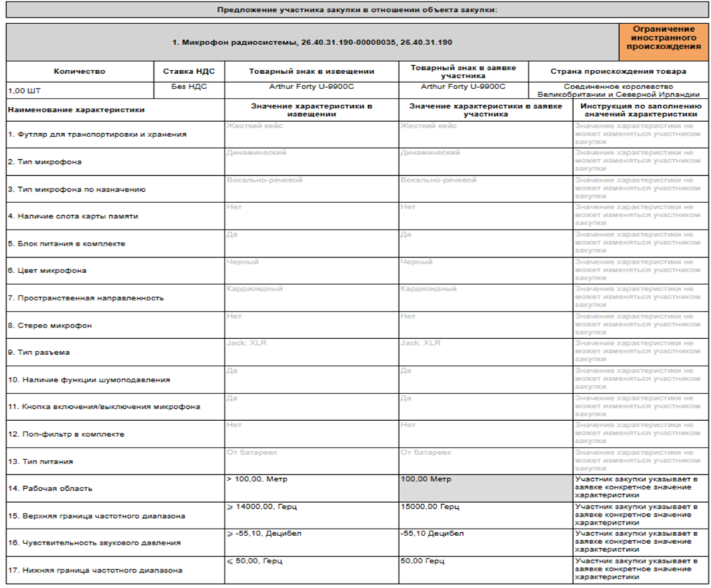This screenshot has width=711, height=588.
Task: Click the orange foreign origin restriction badge
Action: [x=664, y=42]
